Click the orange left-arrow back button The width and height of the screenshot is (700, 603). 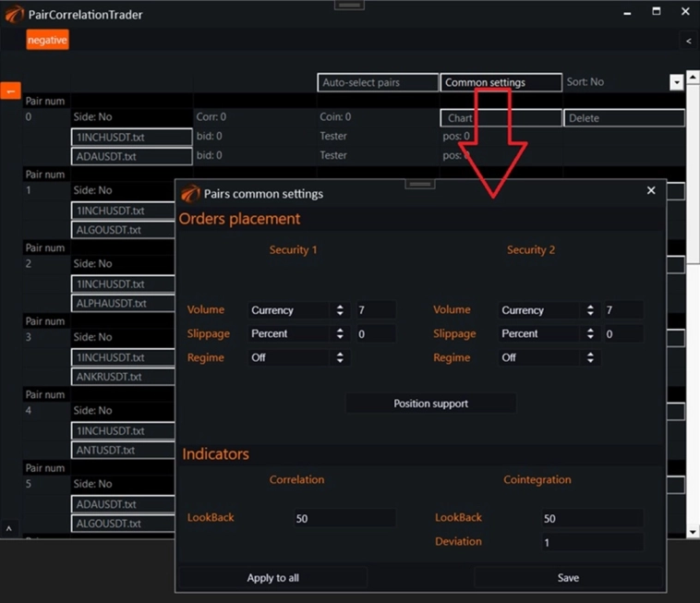click(x=11, y=90)
